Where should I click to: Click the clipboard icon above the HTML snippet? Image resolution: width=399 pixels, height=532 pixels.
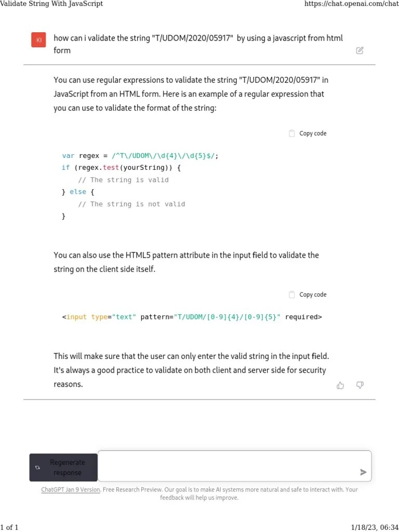[291, 294]
